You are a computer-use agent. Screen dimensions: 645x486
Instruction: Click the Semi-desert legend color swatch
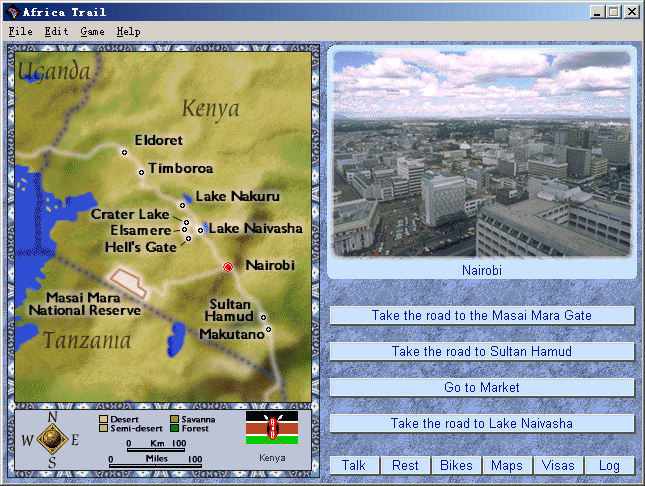103,428
